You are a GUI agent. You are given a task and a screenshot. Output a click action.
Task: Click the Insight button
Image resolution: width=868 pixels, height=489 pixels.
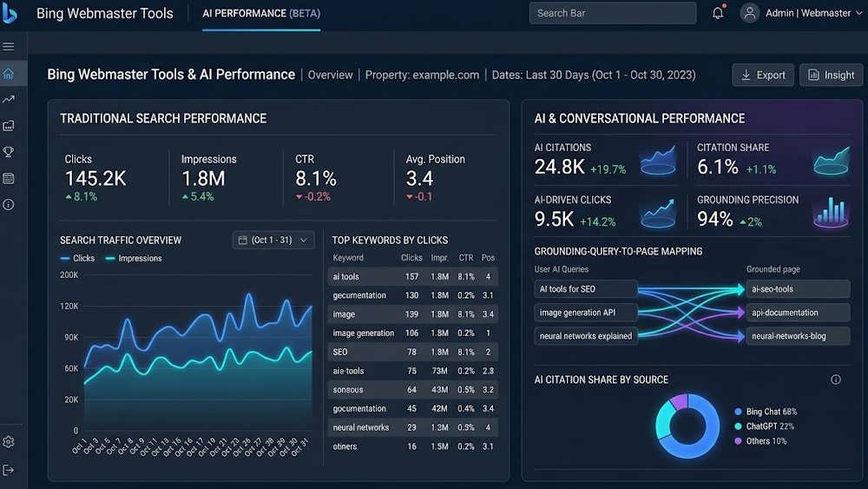coord(831,75)
